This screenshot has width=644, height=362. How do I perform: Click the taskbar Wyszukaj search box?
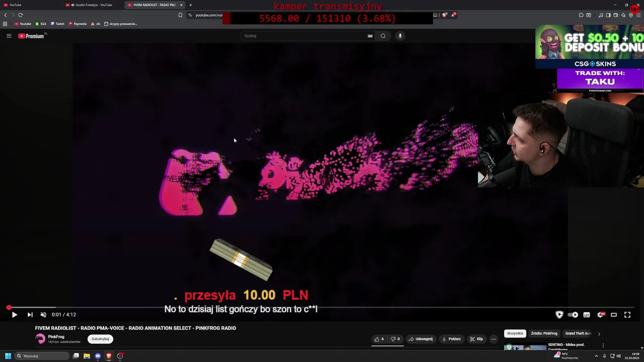42,356
